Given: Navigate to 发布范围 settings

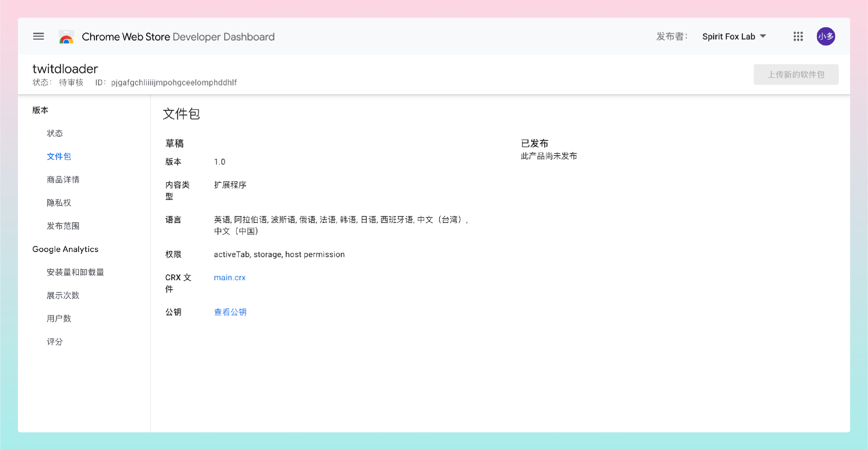Looking at the screenshot, I should pos(63,226).
